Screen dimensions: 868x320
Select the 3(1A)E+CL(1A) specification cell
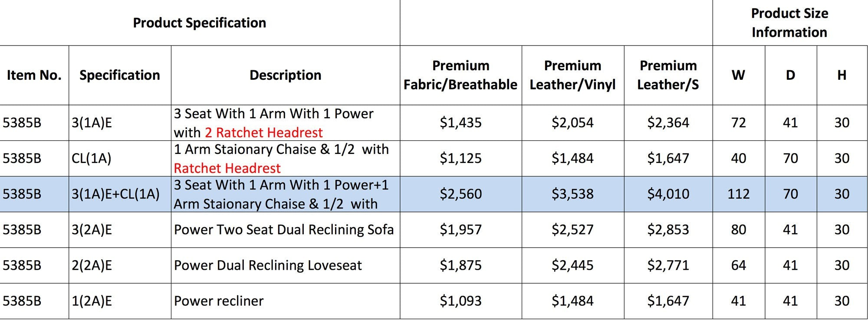(x=120, y=194)
